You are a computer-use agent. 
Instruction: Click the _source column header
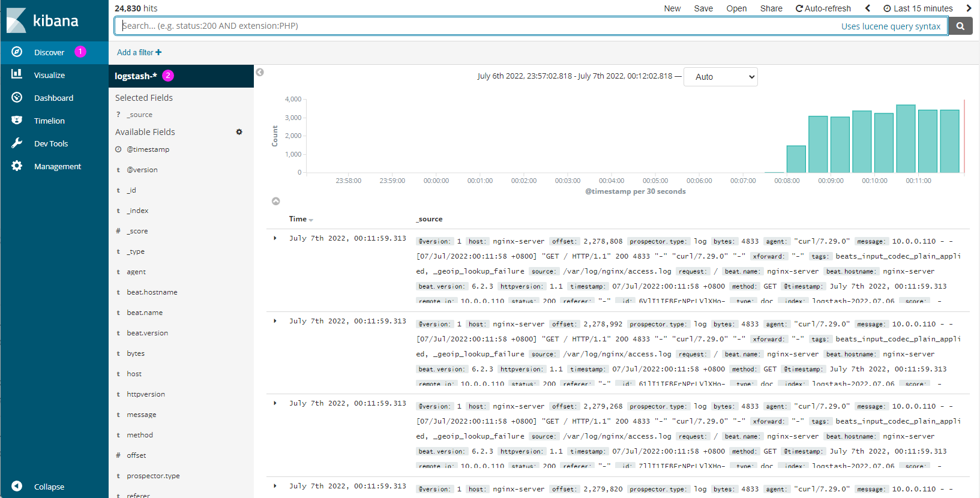pos(430,219)
